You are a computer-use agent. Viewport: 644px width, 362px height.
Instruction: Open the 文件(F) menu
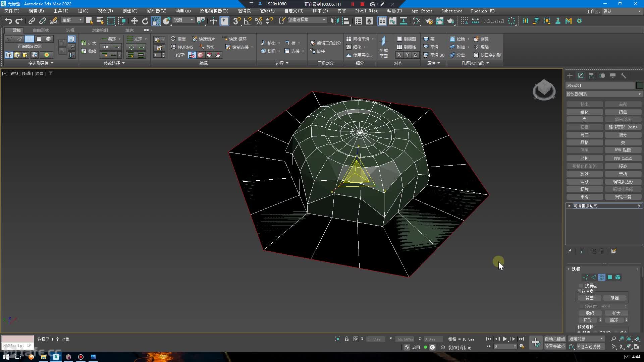(x=12, y=11)
